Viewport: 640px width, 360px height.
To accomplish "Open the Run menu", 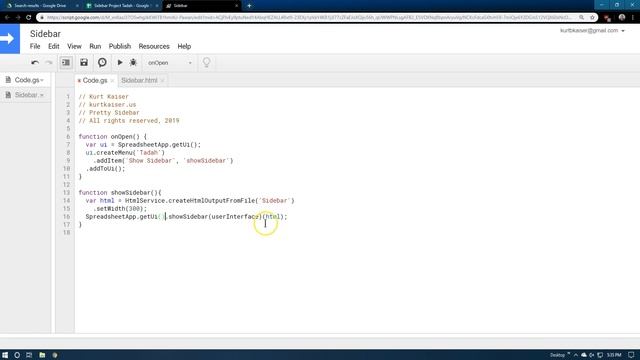I will pos(95,47).
